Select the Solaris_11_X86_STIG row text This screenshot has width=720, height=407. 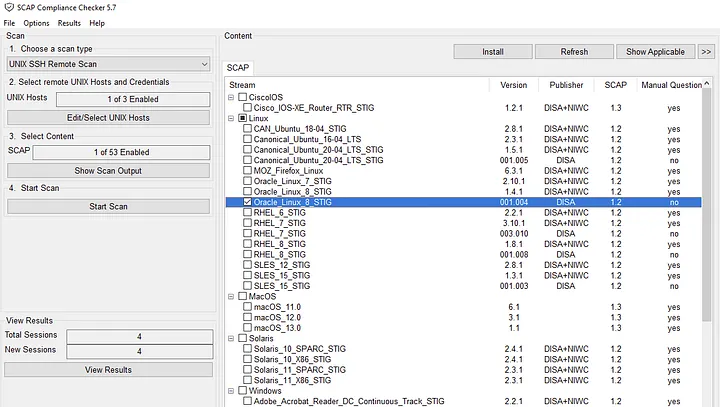(292, 380)
